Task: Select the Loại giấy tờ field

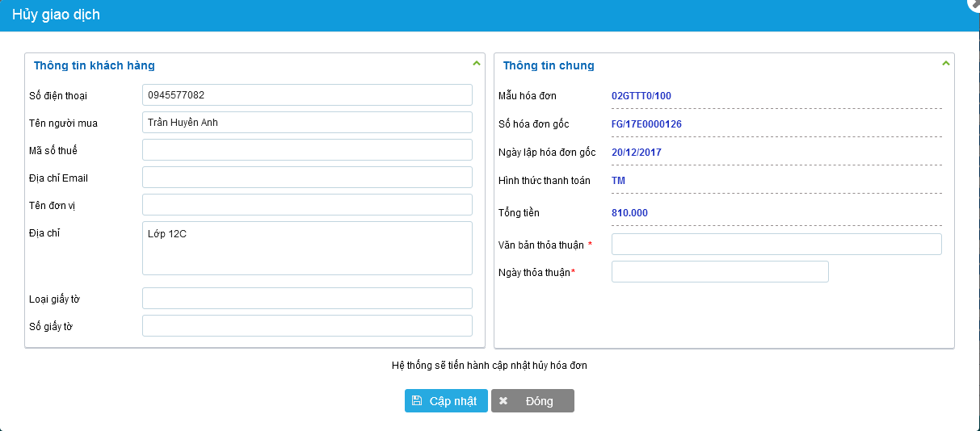Action: 307,299
